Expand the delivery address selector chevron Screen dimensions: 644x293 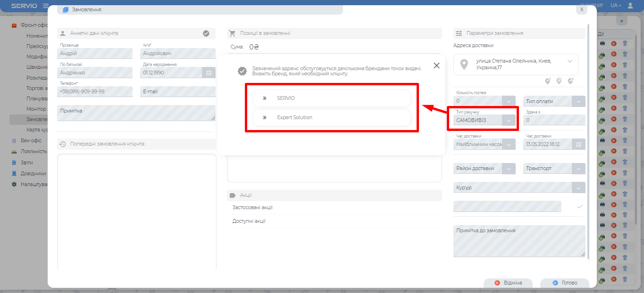pyautogui.click(x=570, y=61)
